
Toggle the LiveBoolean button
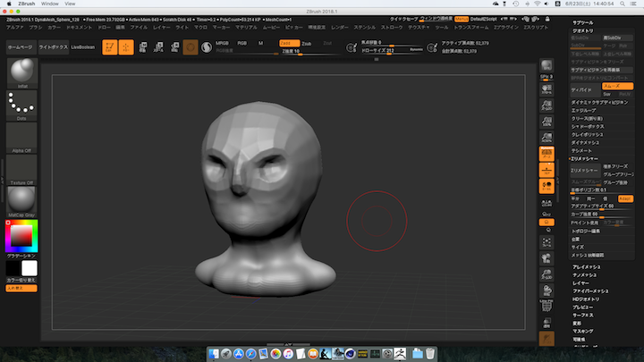coord(83,47)
